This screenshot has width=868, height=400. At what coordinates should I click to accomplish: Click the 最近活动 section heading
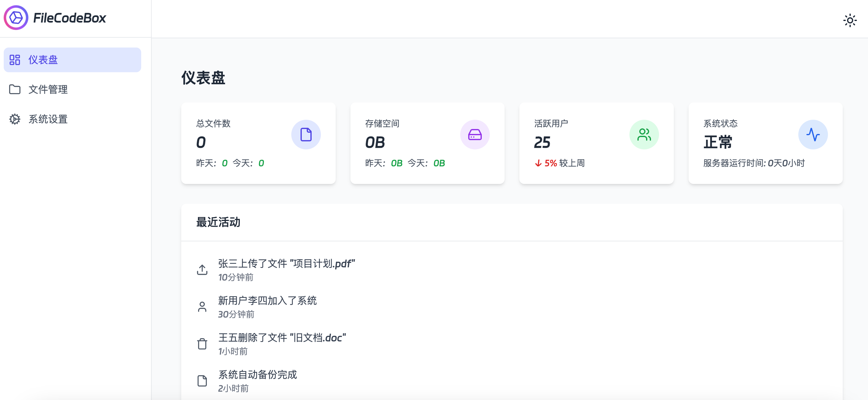pos(218,222)
